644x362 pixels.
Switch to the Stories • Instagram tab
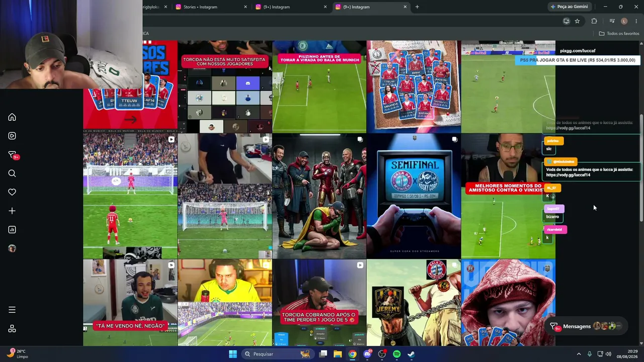pos(212,7)
